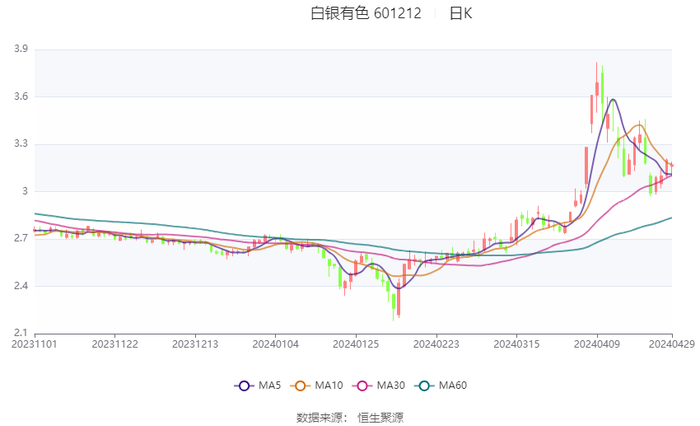Click the 2.1 price axis label

21,333
